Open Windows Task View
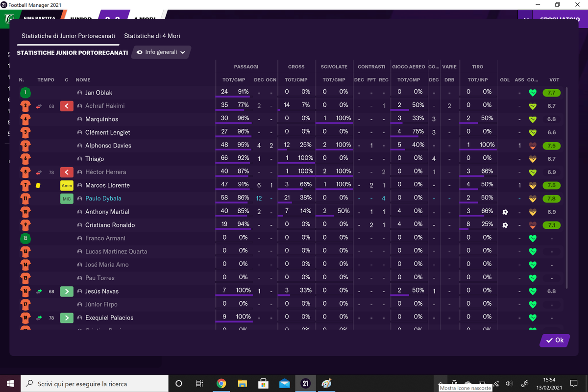 [199, 384]
